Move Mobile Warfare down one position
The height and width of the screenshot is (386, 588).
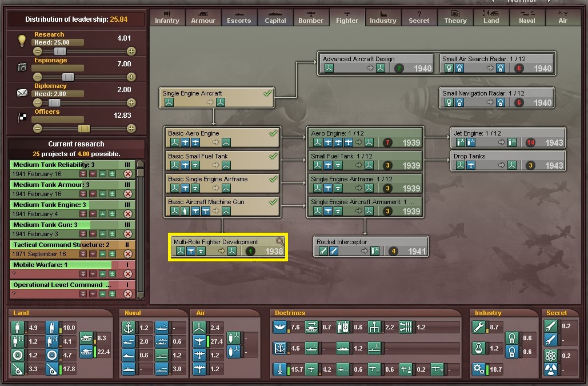93,274
